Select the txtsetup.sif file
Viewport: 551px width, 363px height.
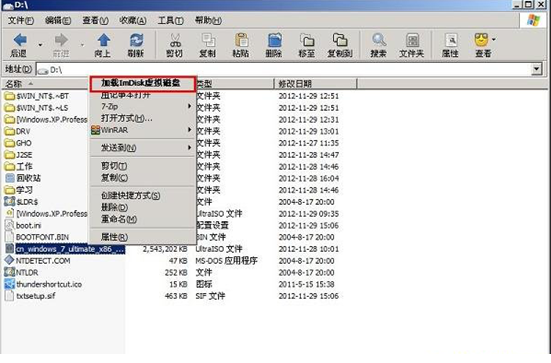pyautogui.click(x=30, y=296)
